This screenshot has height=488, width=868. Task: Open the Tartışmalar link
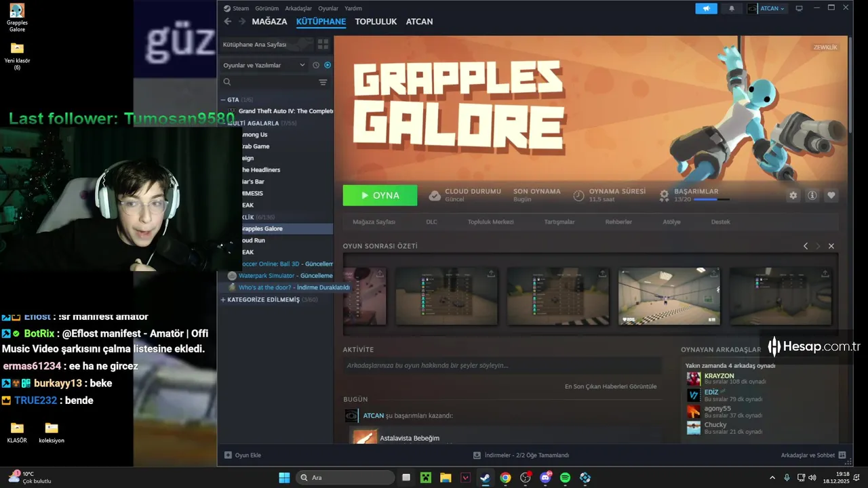559,222
